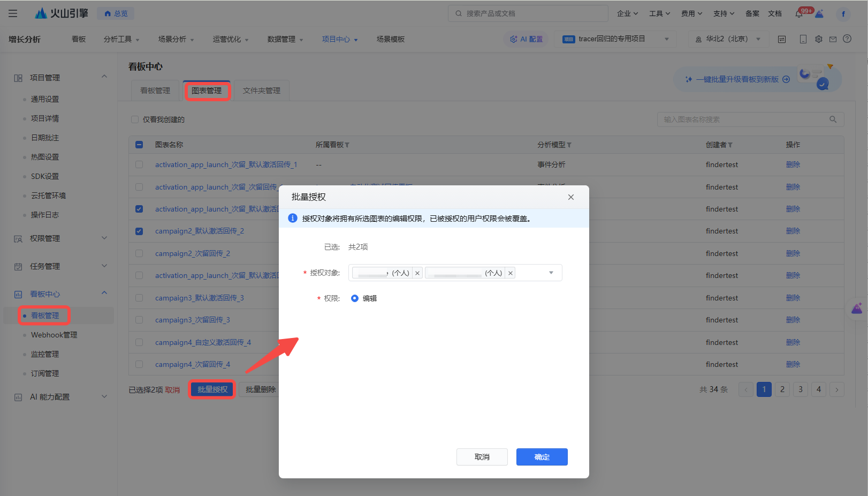This screenshot has width=868, height=496.
Task: Go to page 3 in pagination
Action: [801, 389]
